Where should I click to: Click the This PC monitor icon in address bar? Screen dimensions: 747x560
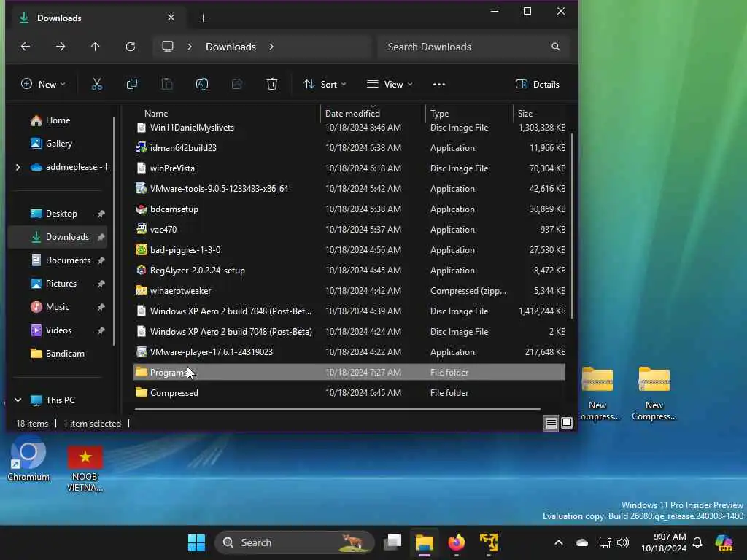pos(168,46)
